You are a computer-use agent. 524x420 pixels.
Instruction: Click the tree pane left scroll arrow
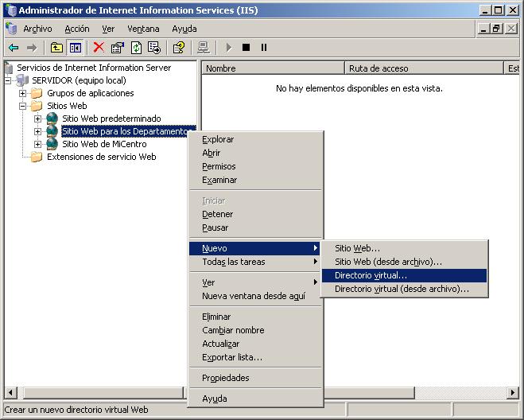[x=10, y=392]
